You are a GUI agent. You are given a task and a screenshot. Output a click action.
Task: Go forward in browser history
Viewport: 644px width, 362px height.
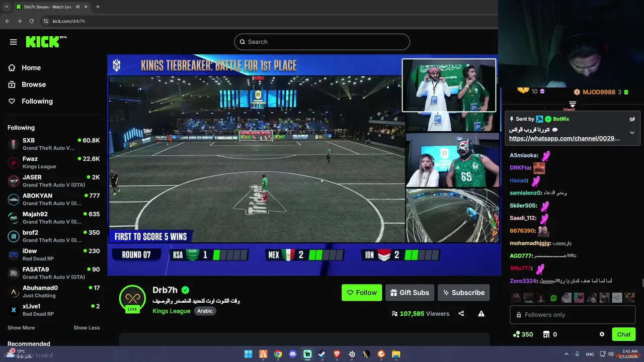click(19, 21)
